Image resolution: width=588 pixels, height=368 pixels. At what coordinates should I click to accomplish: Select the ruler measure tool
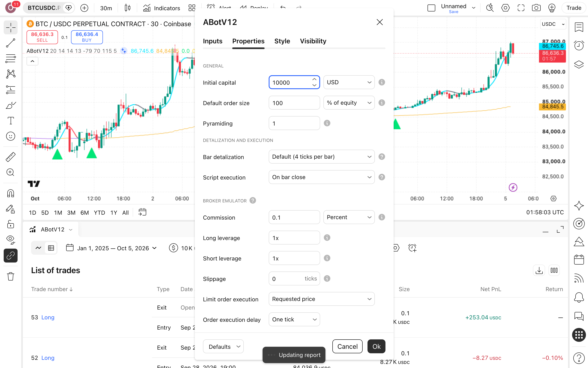click(10, 157)
